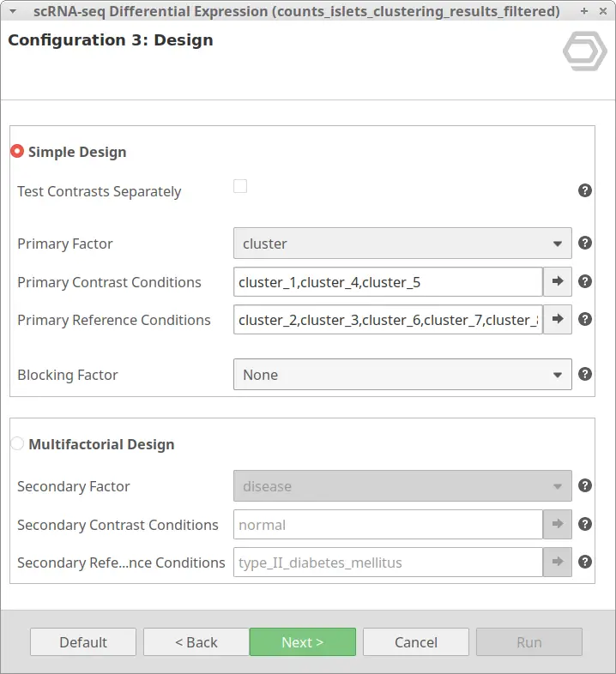Click the Default button

[x=83, y=641]
